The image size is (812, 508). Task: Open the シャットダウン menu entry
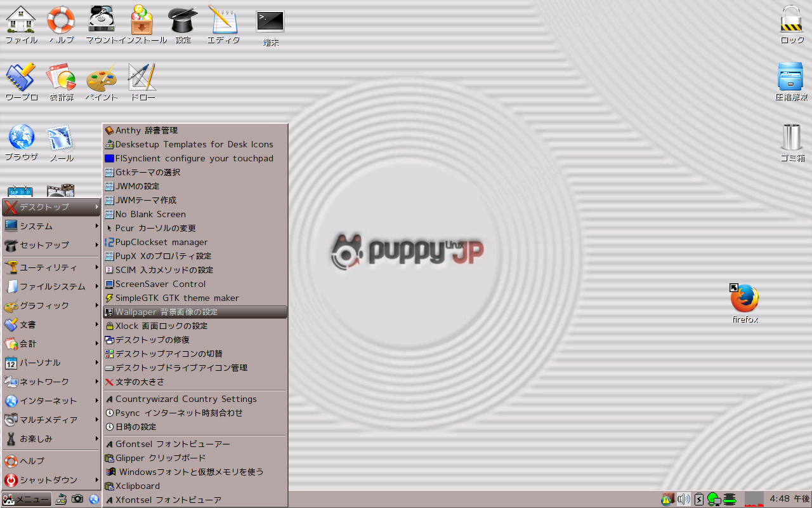(51, 480)
